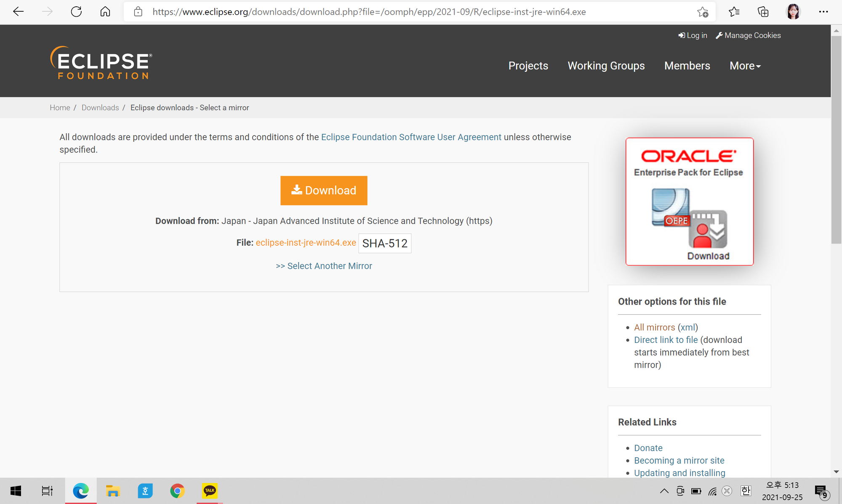
Task: Show hidden system tray icons
Action: point(664,491)
